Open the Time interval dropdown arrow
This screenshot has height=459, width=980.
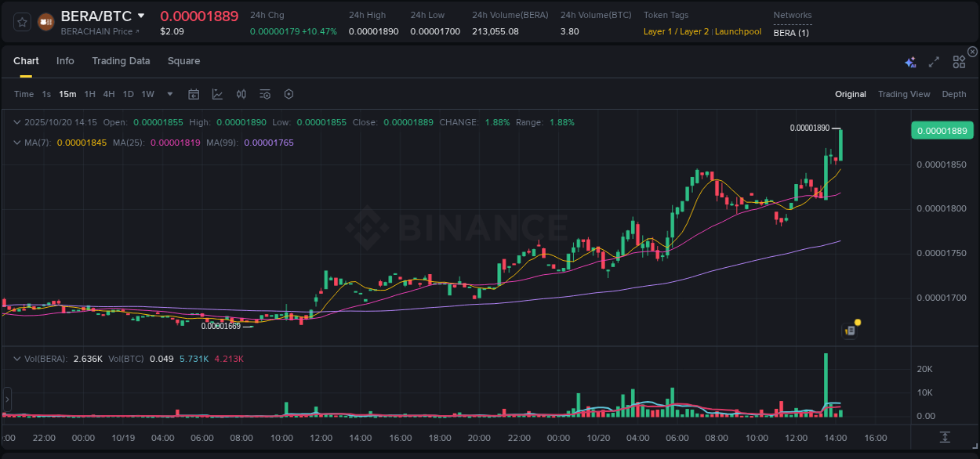point(169,94)
